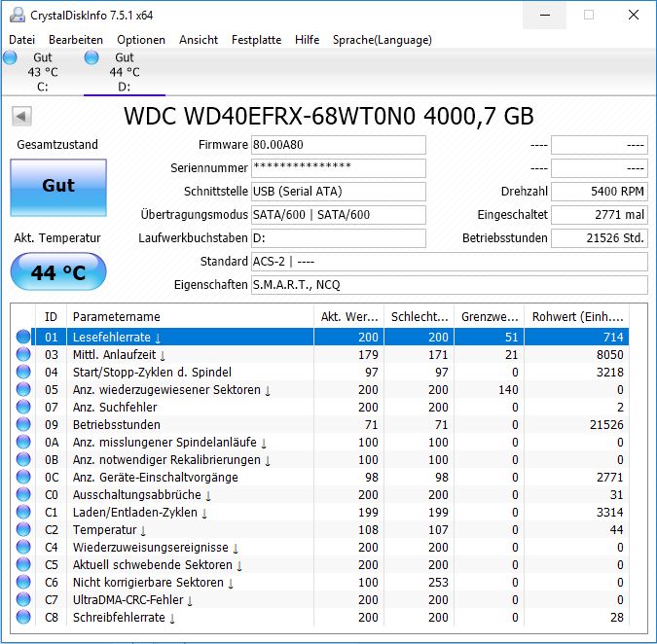This screenshot has width=657, height=644.
Task: Click the Seriennummer field
Action: (x=339, y=168)
